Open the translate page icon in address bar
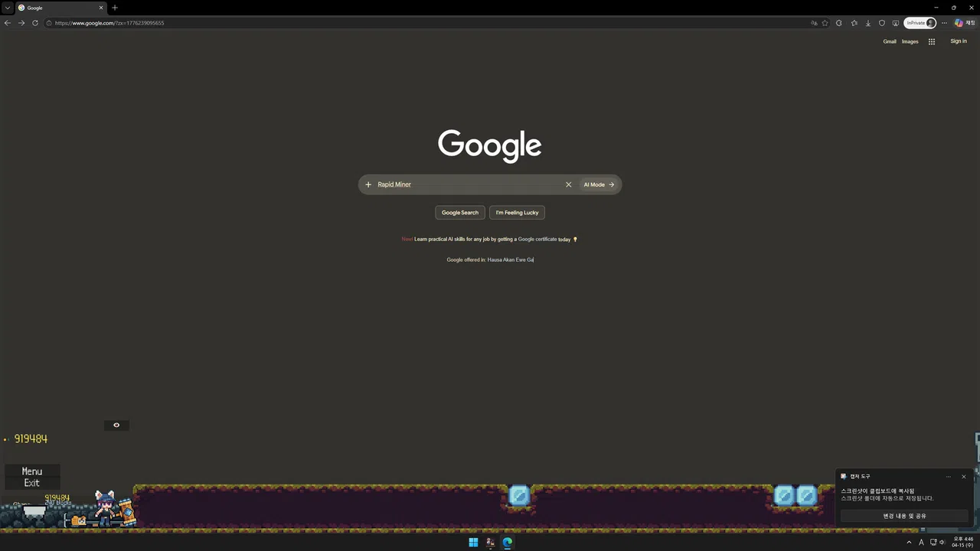980x551 pixels. (x=814, y=23)
